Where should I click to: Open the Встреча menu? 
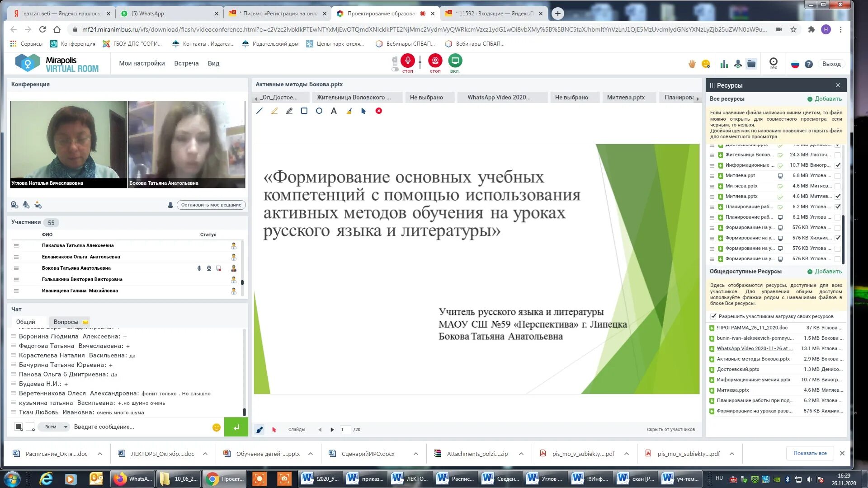[x=186, y=63]
